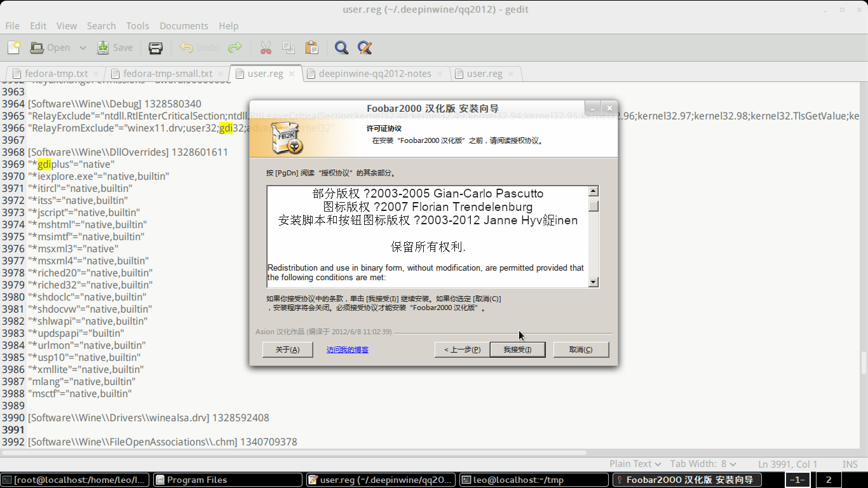Click the Ln 3991, Col 1 status text

coord(787,464)
